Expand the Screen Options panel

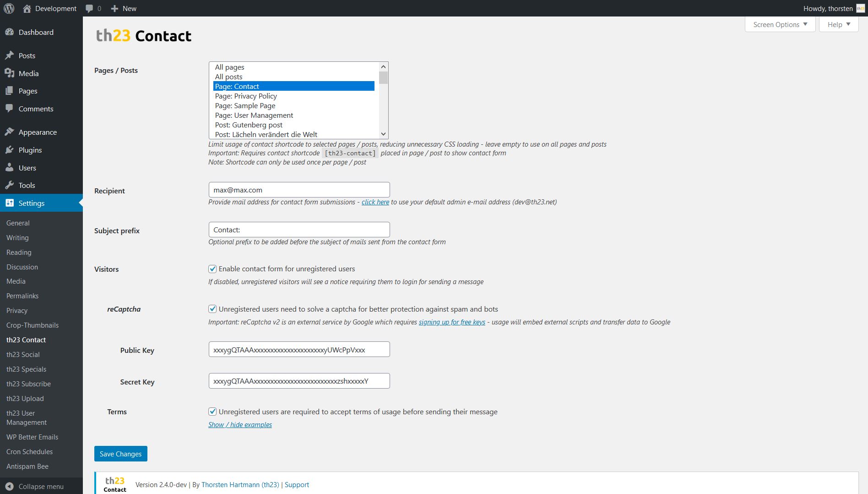(x=780, y=24)
